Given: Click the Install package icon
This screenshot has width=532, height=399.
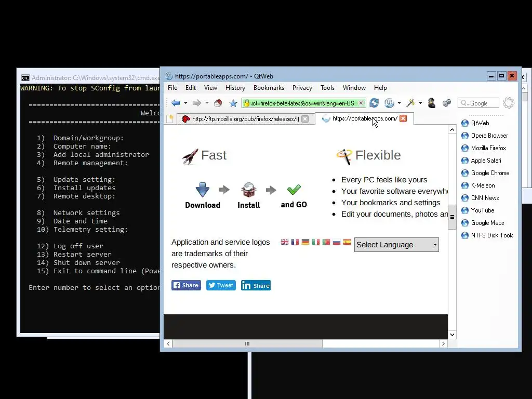Looking at the screenshot, I should point(249,190).
